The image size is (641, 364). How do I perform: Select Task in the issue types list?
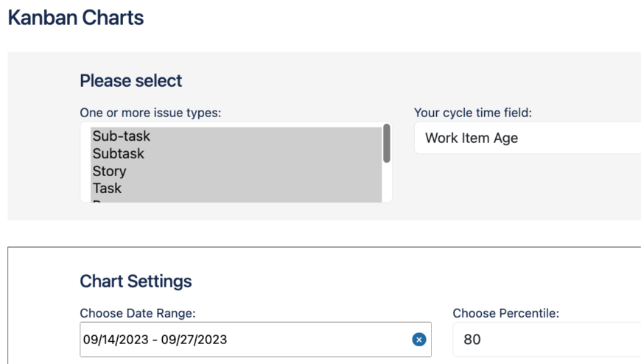[108, 189]
